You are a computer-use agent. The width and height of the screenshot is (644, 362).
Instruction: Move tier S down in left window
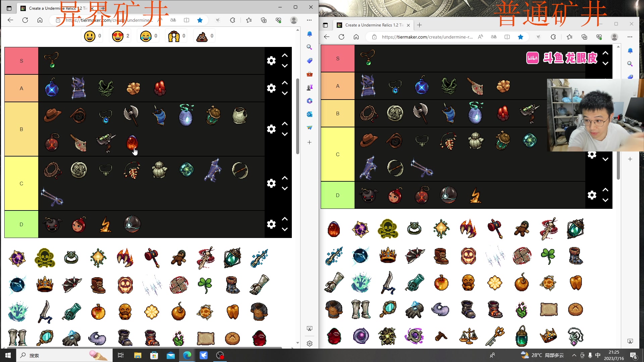(x=285, y=66)
